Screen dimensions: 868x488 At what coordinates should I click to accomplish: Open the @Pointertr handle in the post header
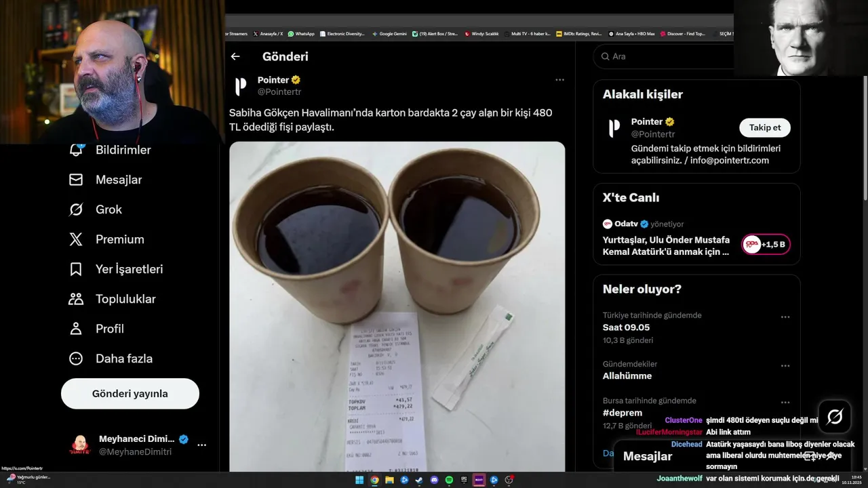tap(279, 91)
